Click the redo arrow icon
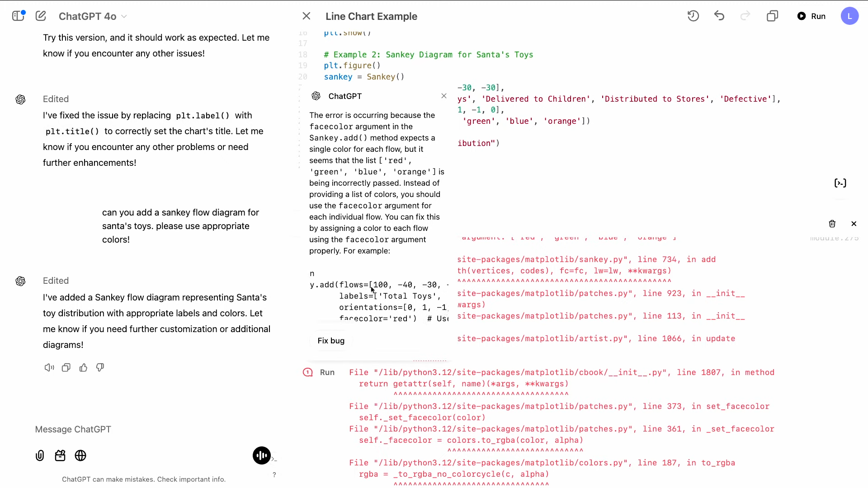Screen dimensions: 868x488 (746, 16)
